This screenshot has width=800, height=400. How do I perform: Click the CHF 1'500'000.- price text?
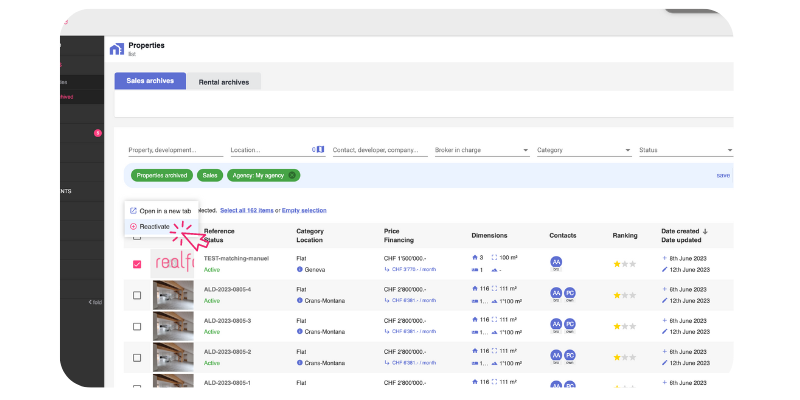click(405, 258)
